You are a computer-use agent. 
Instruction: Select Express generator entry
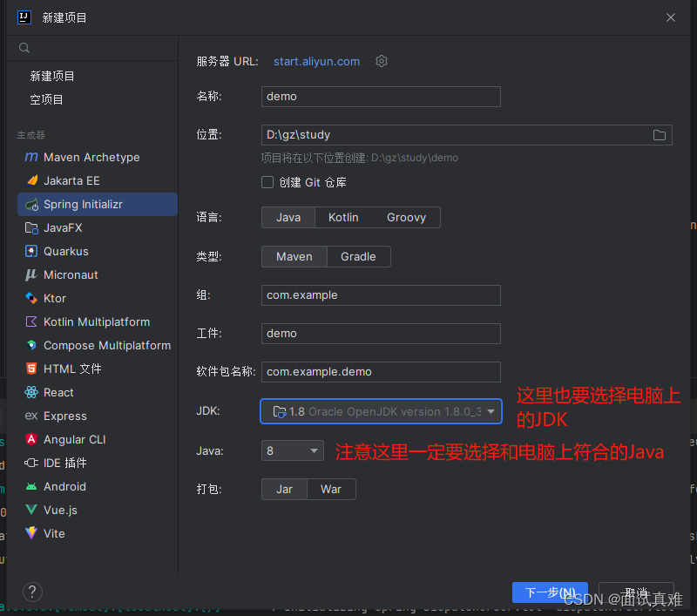tap(98, 416)
